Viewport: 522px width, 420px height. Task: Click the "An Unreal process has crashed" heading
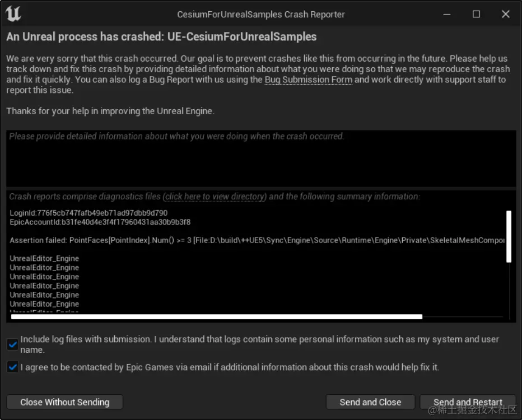click(x=161, y=37)
